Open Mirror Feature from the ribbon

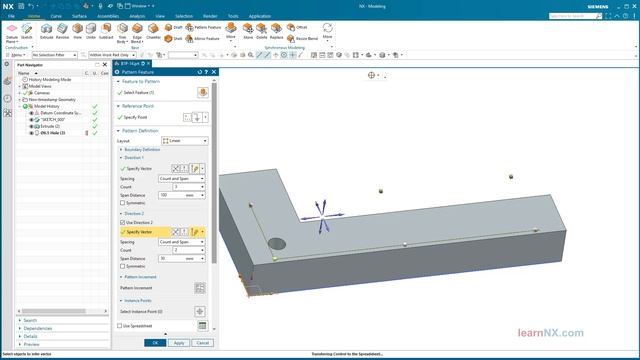pos(203,38)
